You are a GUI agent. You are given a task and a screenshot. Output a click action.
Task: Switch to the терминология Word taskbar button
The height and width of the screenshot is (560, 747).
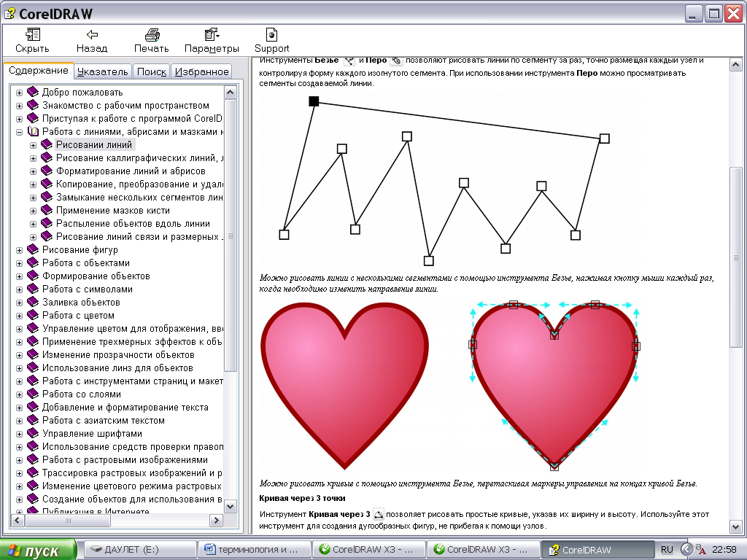[253, 550]
